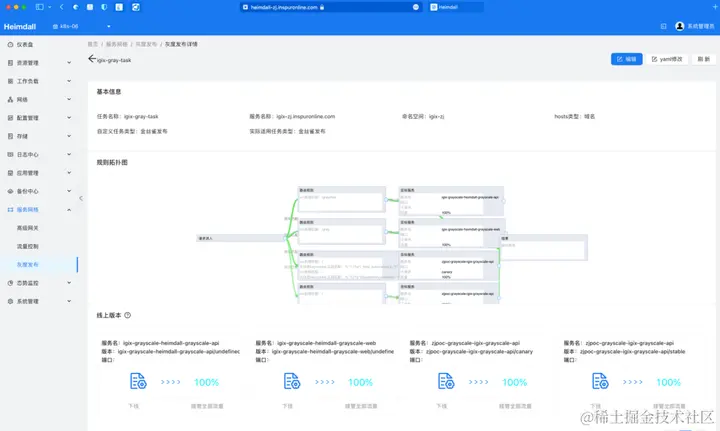Click 100% value on heimdall-grayscale-api card
720x431 pixels.
[207, 382]
